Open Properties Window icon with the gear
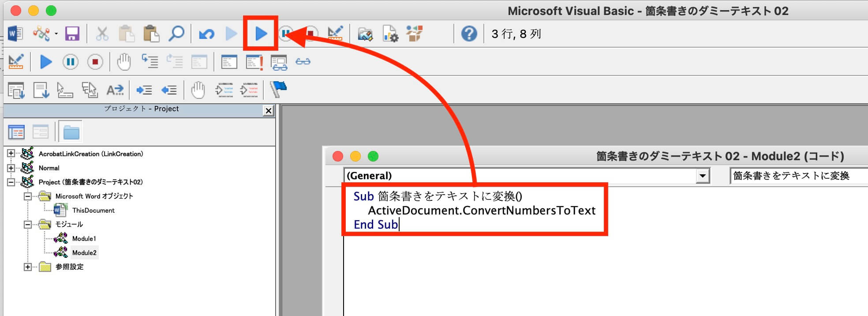This screenshot has height=316, width=868. (390, 34)
